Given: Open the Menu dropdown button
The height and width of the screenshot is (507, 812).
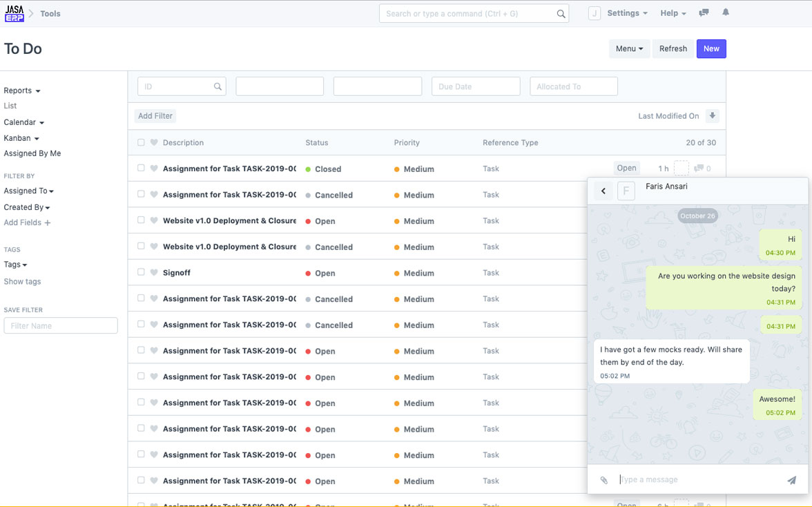Looking at the screenshot, I should click(629, 49).
